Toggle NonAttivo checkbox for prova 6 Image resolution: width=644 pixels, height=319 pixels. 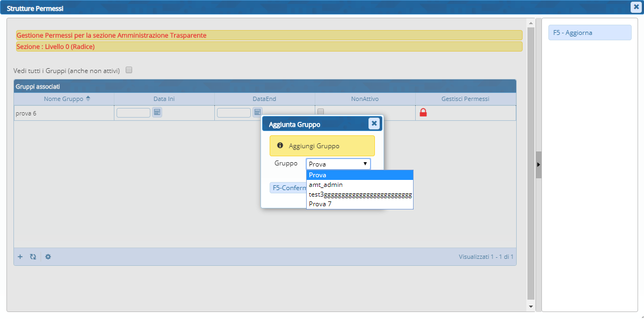coord(321,112)
